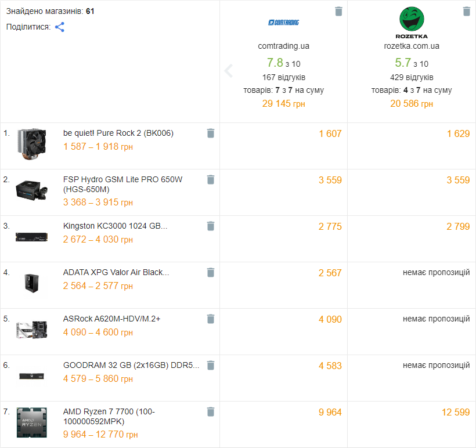Click the ASRock motherboard thumbnail
This screenshot has width=476, height=448.
coord(31,330)
